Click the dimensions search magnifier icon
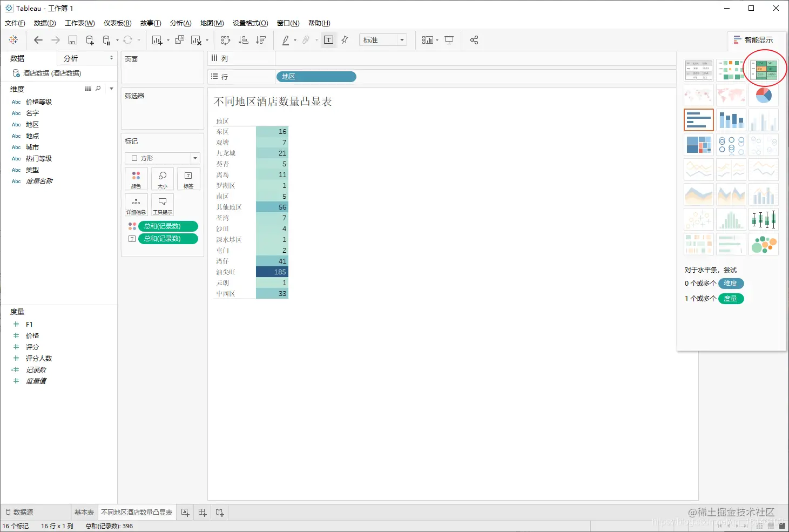This screenshot has height=532, width=789. click(x=98, y=89)
